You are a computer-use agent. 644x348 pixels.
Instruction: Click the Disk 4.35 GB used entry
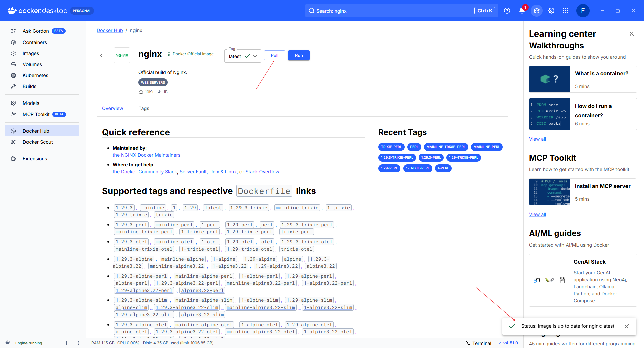[x=178, y=343]
